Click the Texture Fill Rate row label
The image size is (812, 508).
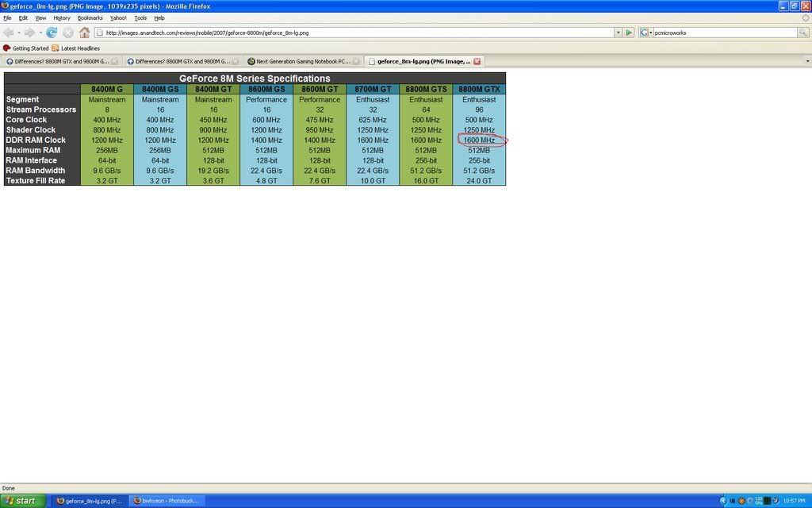[x=36, y=180]
